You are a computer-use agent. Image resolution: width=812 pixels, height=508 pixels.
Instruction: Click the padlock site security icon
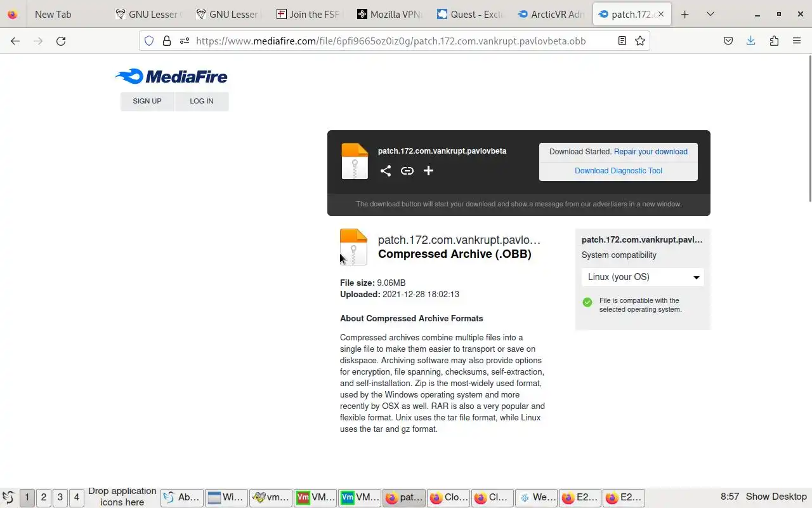pyautogui.click(x=167, y=41)
